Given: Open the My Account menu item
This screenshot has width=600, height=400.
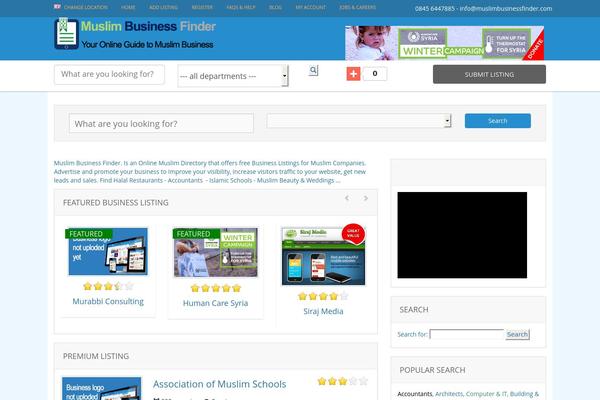Looking at the screenshot, I should 311,7.
